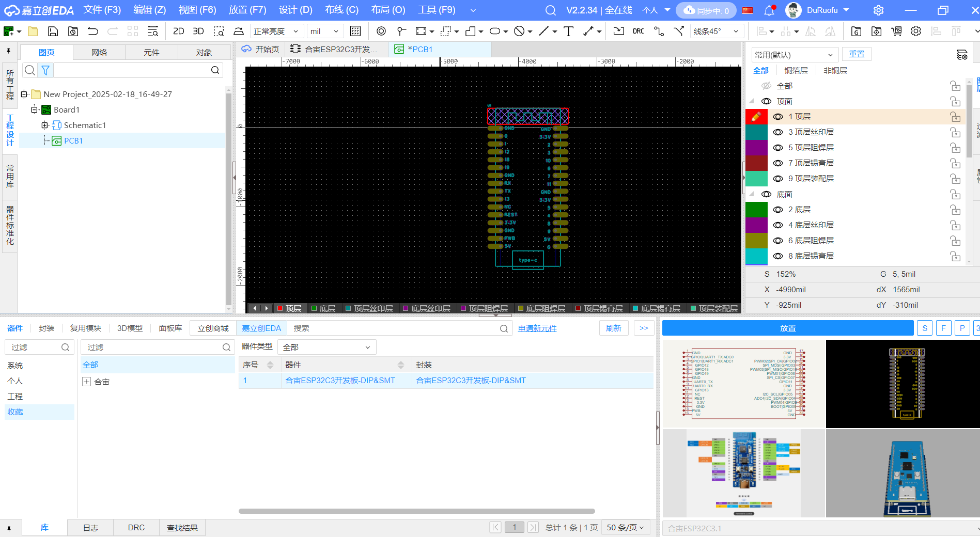Click the 9 顶层装配层 color swatch
This screenshot has width=980, height=537.
[756, 179]
